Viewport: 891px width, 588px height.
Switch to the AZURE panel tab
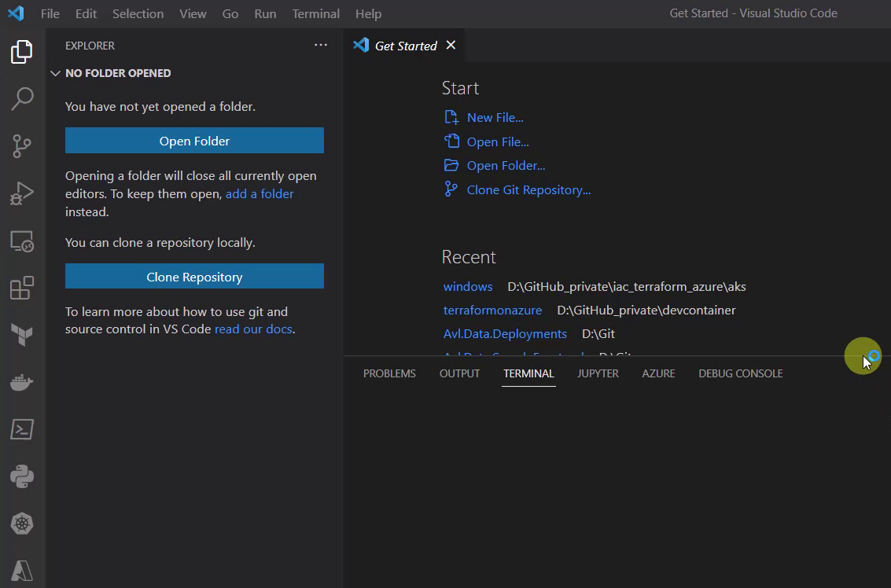(x=658, y=373)
